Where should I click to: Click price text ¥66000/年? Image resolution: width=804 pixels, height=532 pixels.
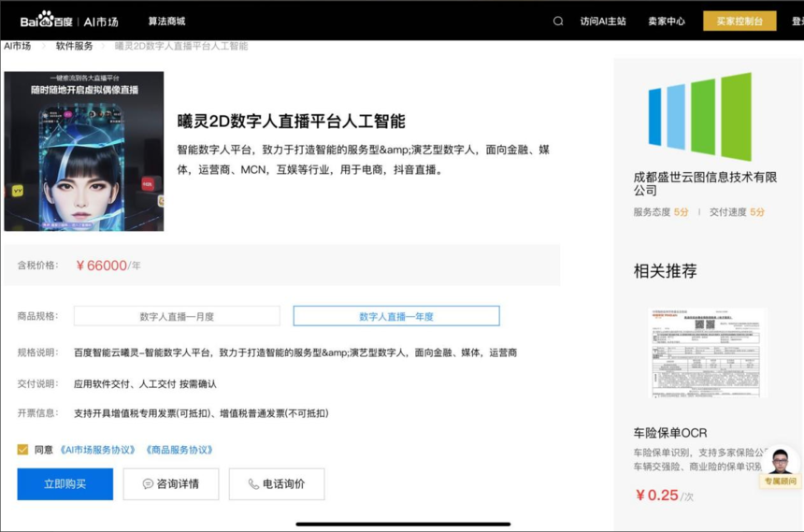coord(108,266)
